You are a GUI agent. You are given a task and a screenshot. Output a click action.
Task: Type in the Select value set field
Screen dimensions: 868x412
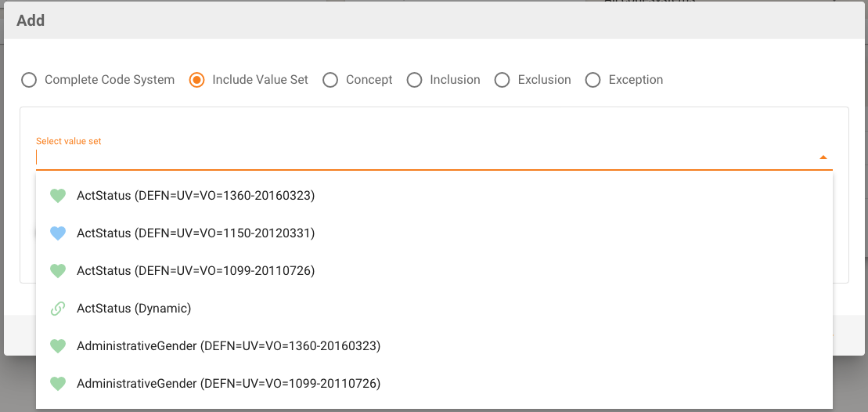(423, 157)
